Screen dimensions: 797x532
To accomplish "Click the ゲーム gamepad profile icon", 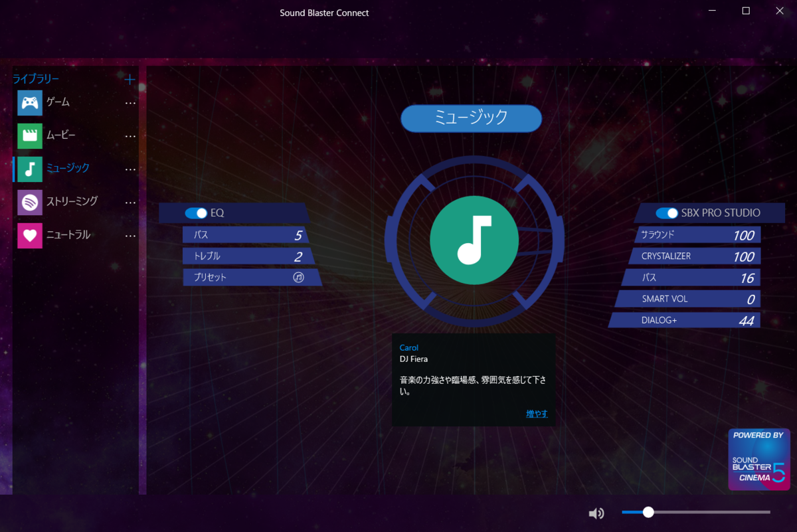I will pyautogui.click(x=30, y=103).
